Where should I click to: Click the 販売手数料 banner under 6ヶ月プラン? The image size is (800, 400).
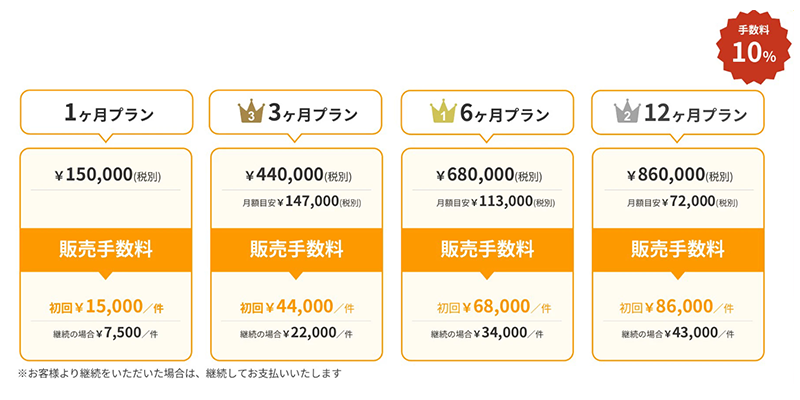tap(487, 249)
